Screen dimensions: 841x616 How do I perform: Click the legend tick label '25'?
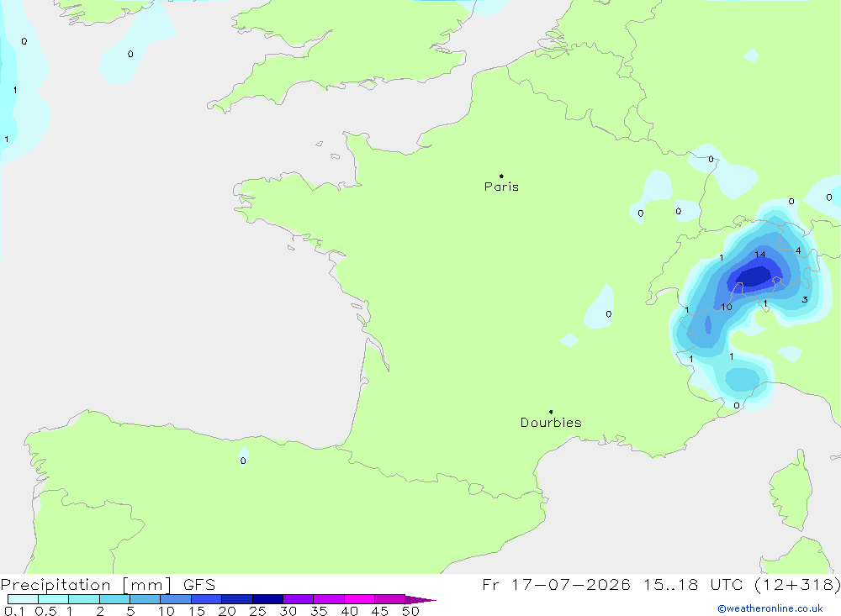(x=257, y=611)
